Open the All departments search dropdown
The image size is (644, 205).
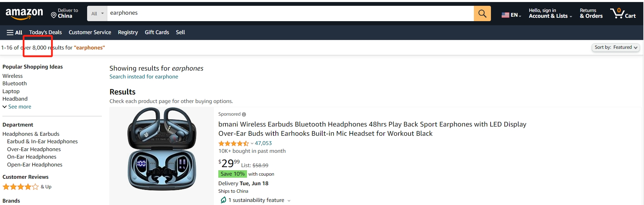point(97,13)
